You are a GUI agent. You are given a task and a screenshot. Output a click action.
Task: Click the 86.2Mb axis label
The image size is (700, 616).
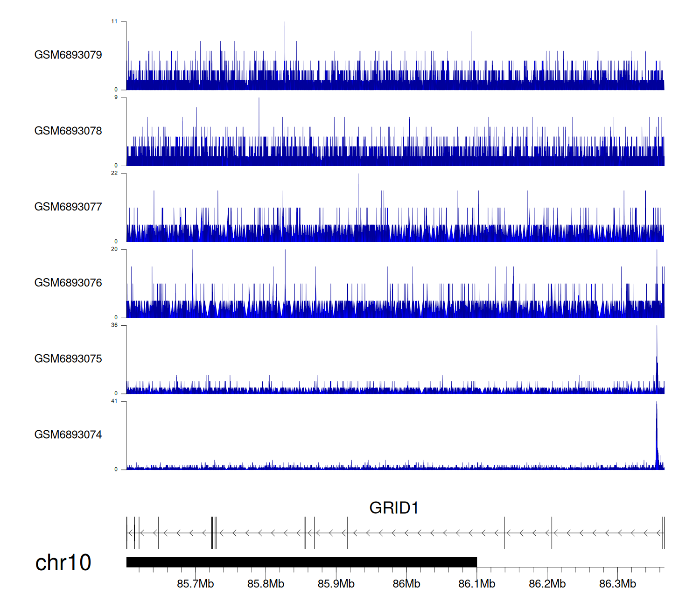(547, 584)
